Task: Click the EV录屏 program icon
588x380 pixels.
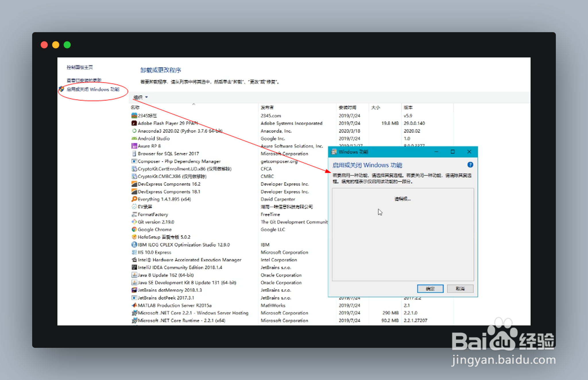Action: (x=134, y=207)
